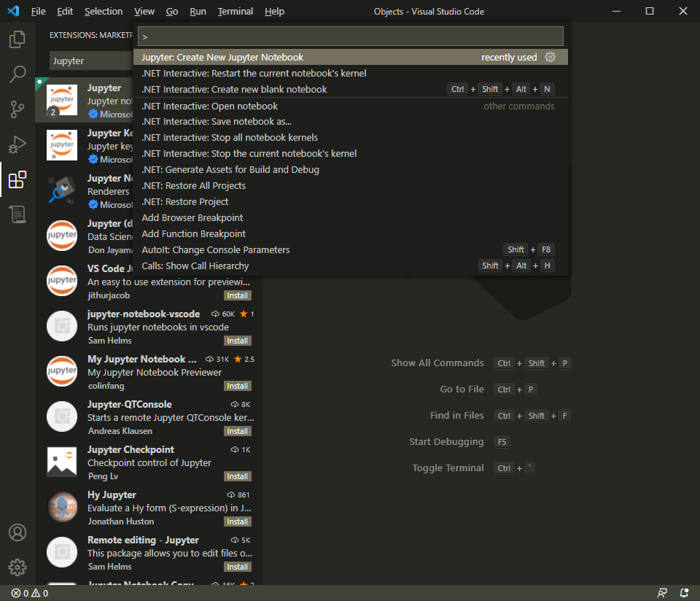The image size is (700, 601).
Task: Open the Edit menu
Action: tap(65, 11)
